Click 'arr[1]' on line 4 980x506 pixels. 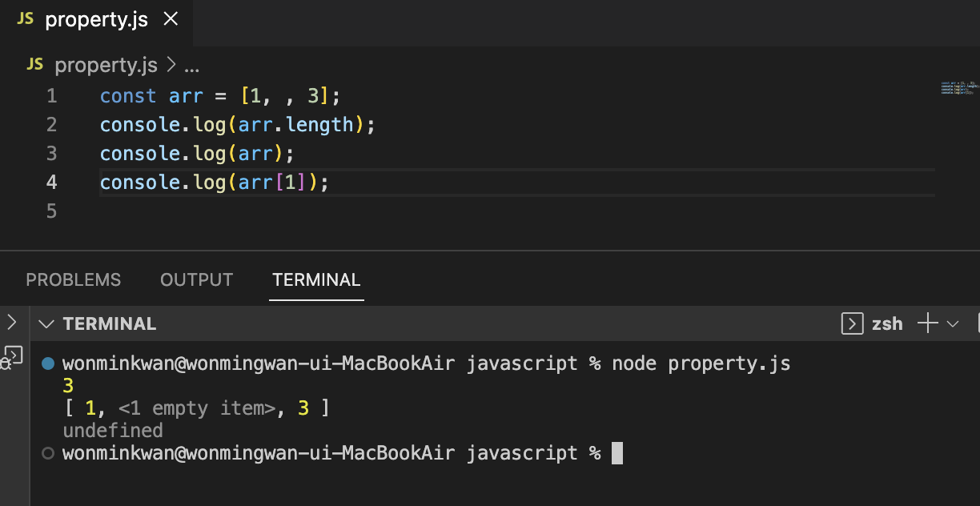coord(272,183)
